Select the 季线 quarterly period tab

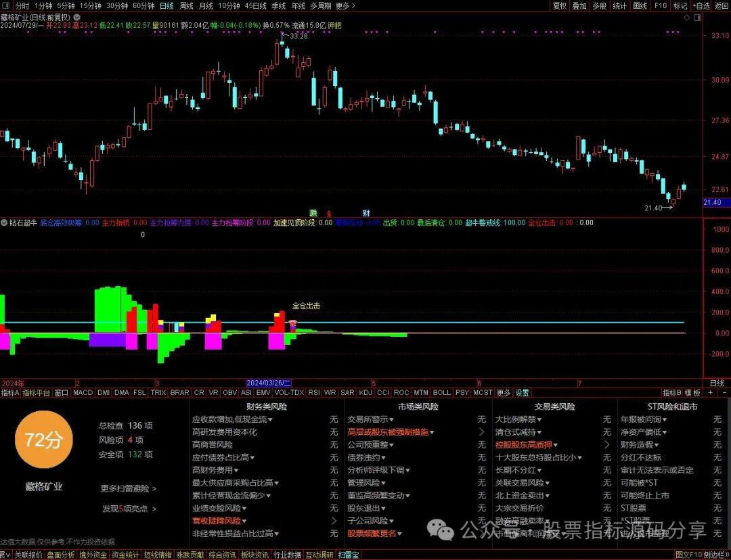click(x=278, y=5)
